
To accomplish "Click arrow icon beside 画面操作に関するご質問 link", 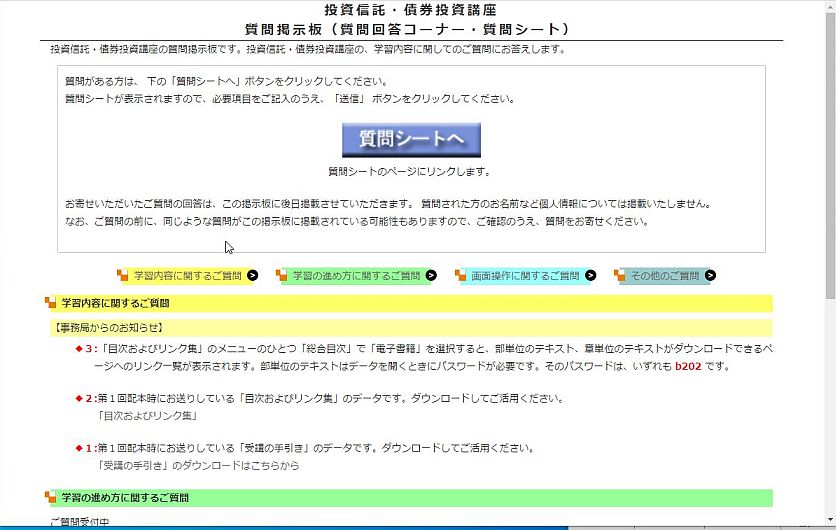I will coord(591,276).
